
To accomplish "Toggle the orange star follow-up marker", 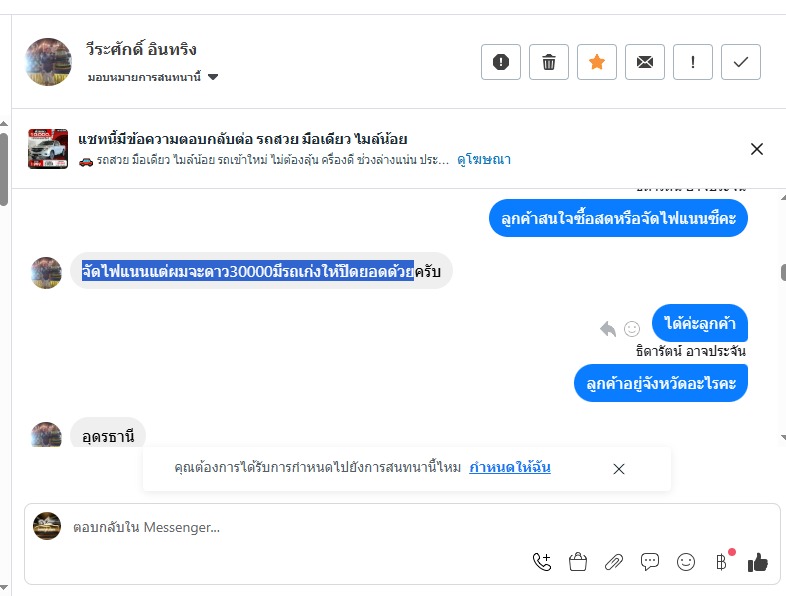I will (x=597, y=62).
